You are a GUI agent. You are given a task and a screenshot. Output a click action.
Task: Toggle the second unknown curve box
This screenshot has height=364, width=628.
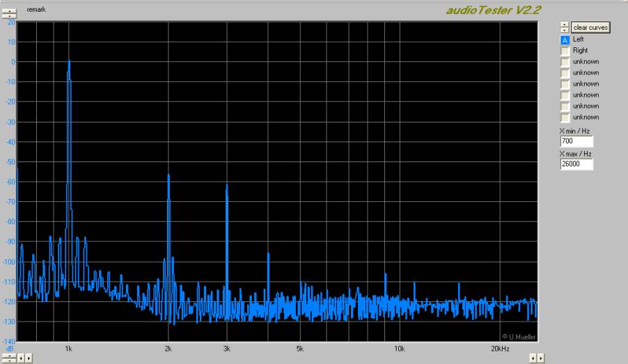point(565,73)
